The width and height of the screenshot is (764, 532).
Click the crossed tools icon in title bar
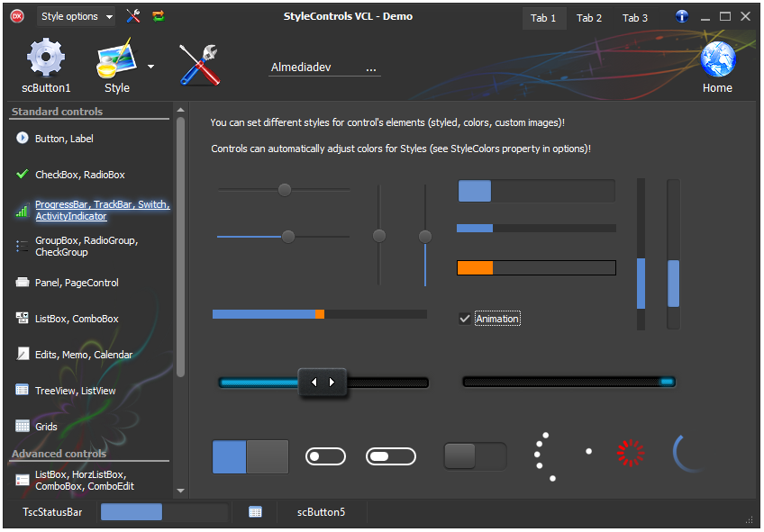point(133,16)
